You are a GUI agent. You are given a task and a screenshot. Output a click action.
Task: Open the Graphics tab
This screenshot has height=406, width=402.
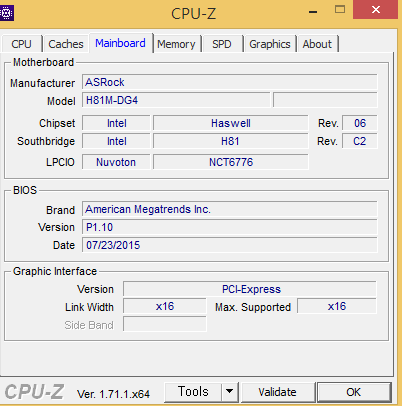coord(270,44)
